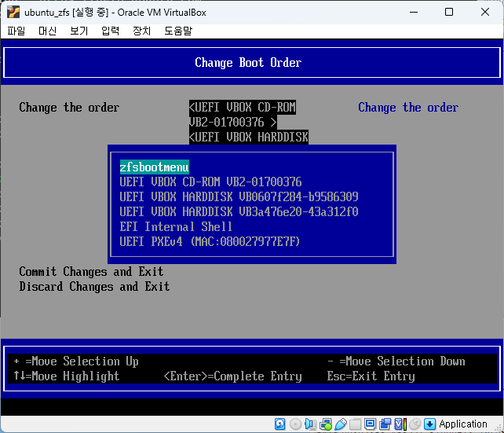Click the network adapter status icon
The width and height of the screenshot is (504, 433).
click(325, 424)
